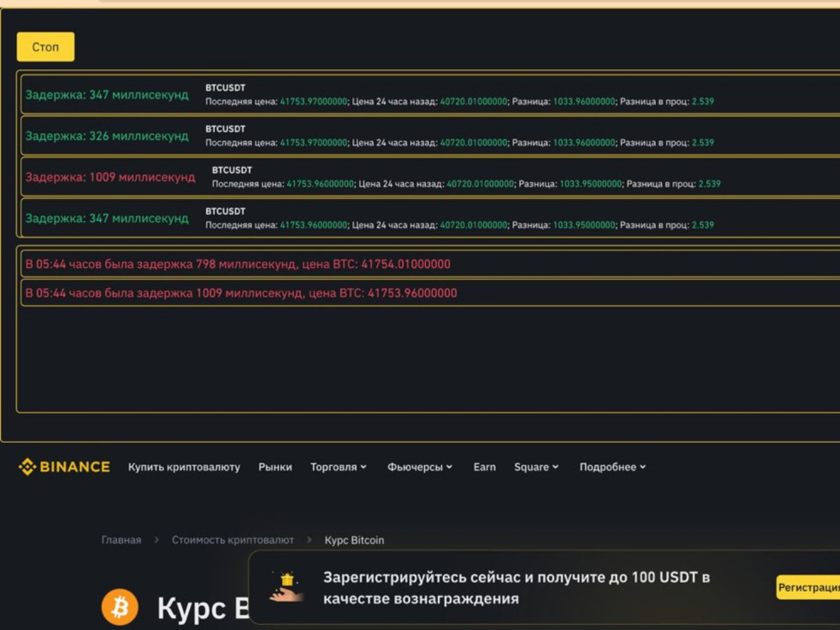Open Купить криптовалюту menu item

tap(184, 467)
